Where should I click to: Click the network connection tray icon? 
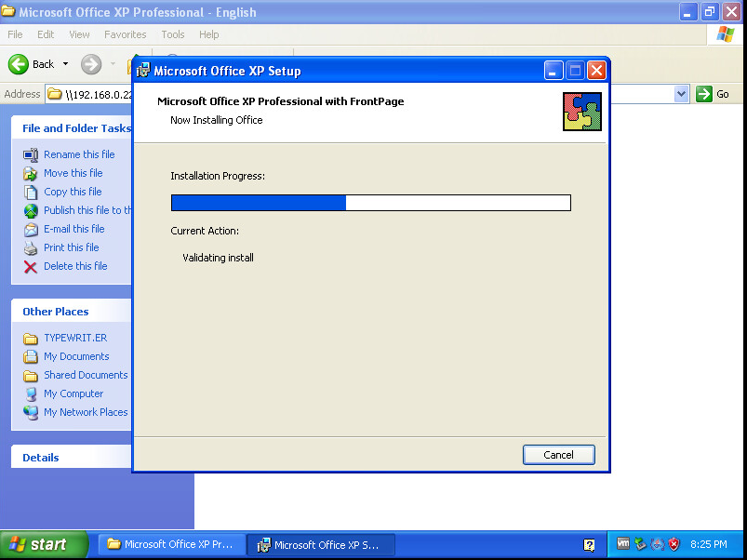(658, 544)
